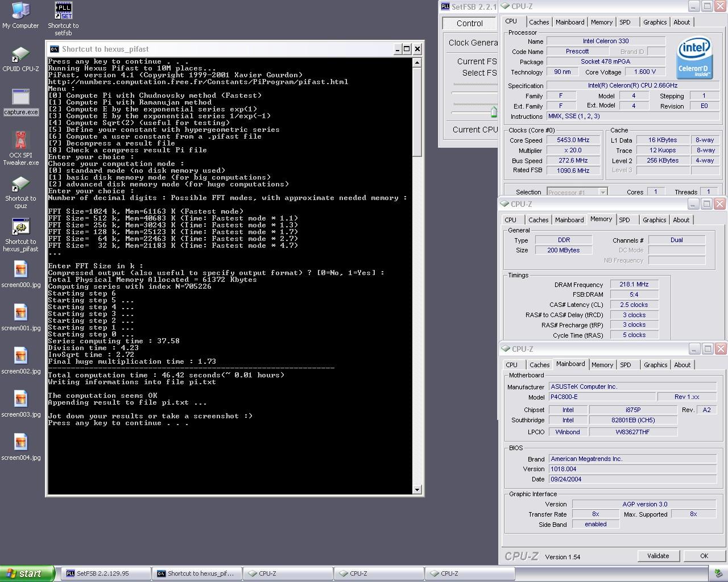Click OK button in bottom CPU-Z window
The height and width of the screenshot is (582, 728).
point(704,556)
